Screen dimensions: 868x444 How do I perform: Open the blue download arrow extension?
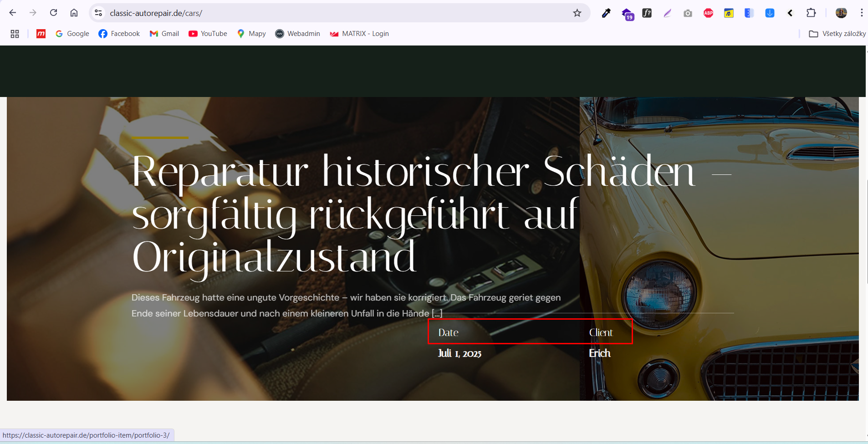[x=770, y=13]
